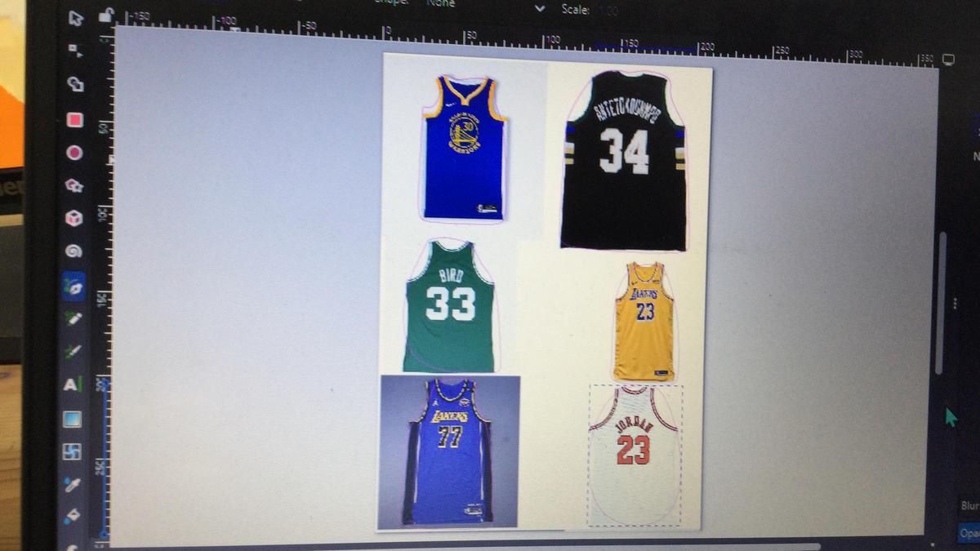The image size is (980, 551).
Task: Toggle display mode icon near top ruler
Action: [x=948, y=59]
